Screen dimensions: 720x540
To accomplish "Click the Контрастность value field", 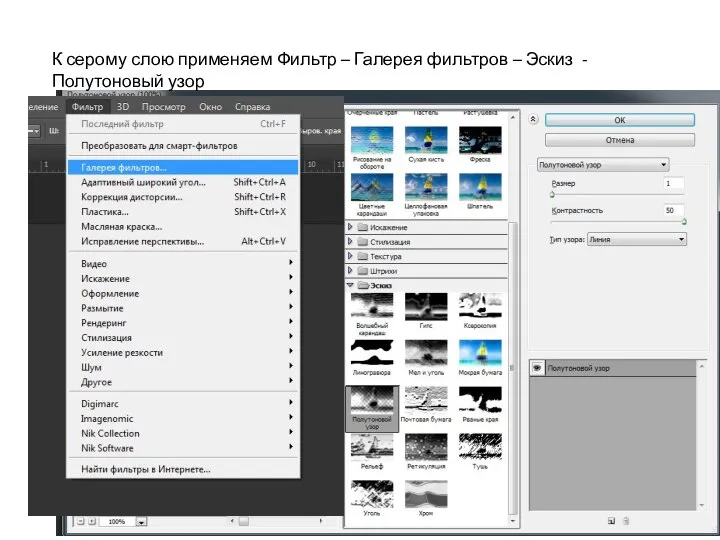I will coord(674,210).
